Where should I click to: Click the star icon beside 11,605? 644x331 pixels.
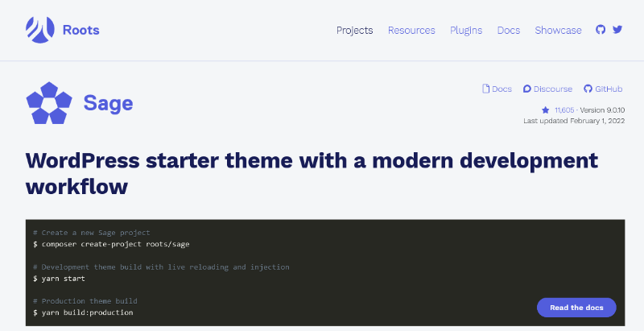click(546, 110)
